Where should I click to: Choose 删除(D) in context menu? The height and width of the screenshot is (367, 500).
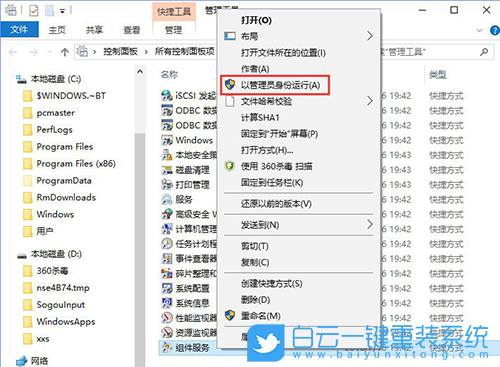pos(255,300)
